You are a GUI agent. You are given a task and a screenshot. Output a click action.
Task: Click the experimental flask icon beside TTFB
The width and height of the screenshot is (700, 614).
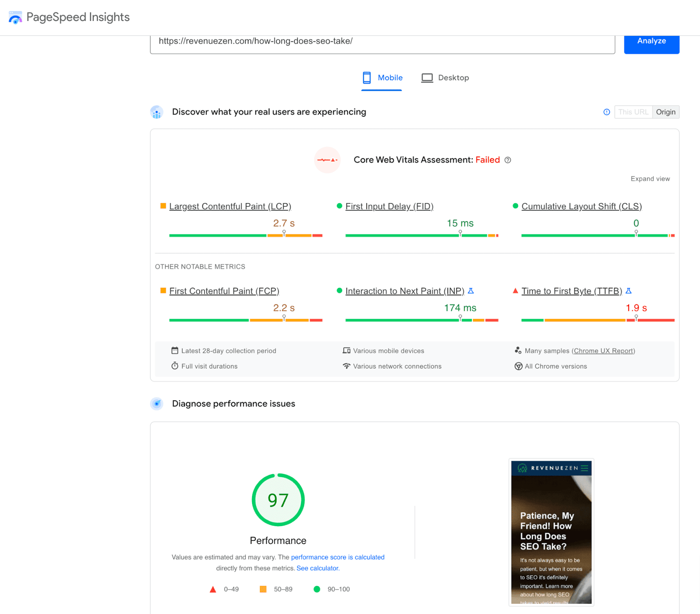tap(629, 291)
